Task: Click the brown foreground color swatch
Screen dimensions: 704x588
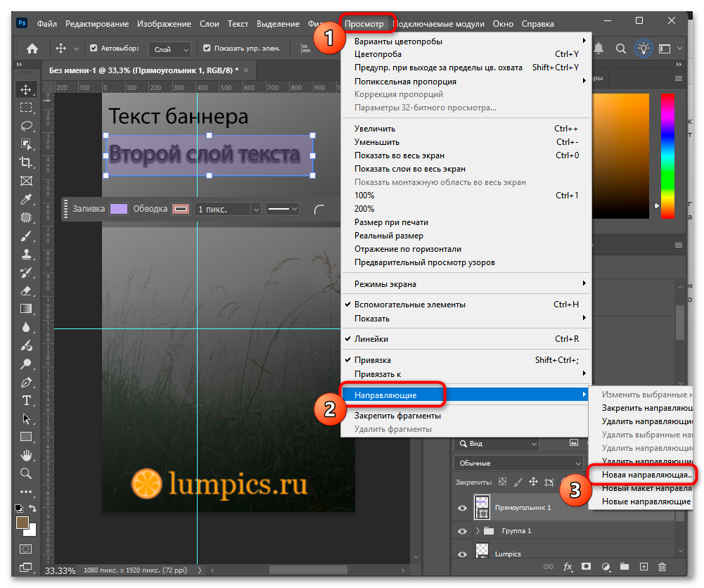Action: click(x=22, y=523)
